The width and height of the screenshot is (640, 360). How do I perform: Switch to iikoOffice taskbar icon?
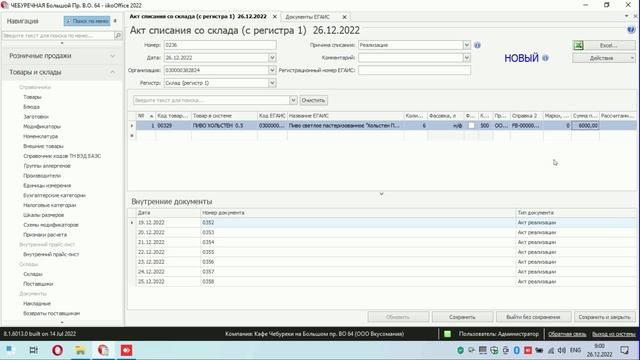tap(103, 350)
